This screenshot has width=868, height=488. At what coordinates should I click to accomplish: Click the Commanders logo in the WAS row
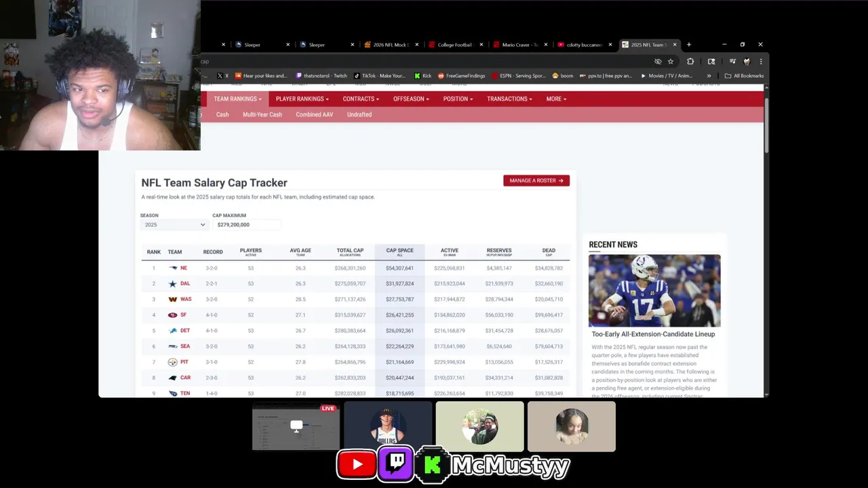point(172,300)
